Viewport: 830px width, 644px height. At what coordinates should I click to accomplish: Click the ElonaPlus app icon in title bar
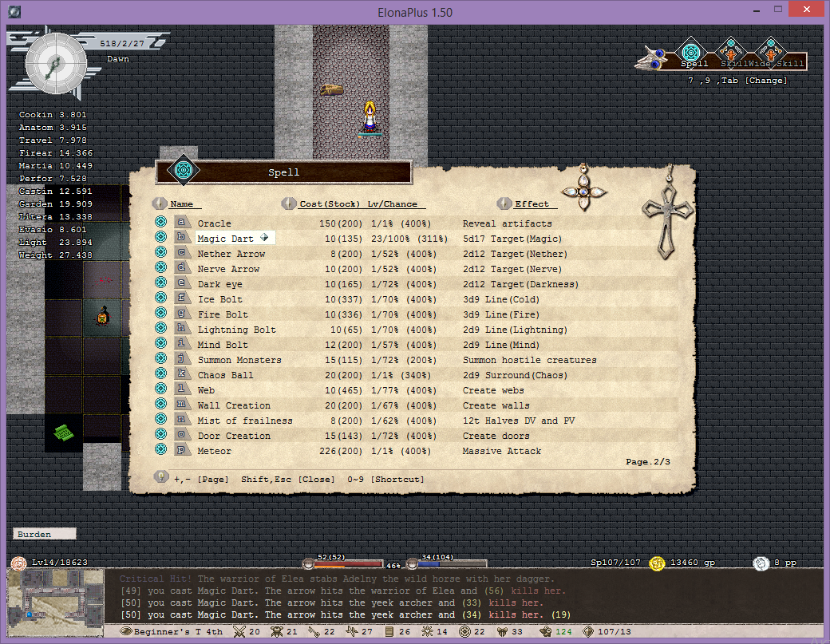[x=14, y=12]
